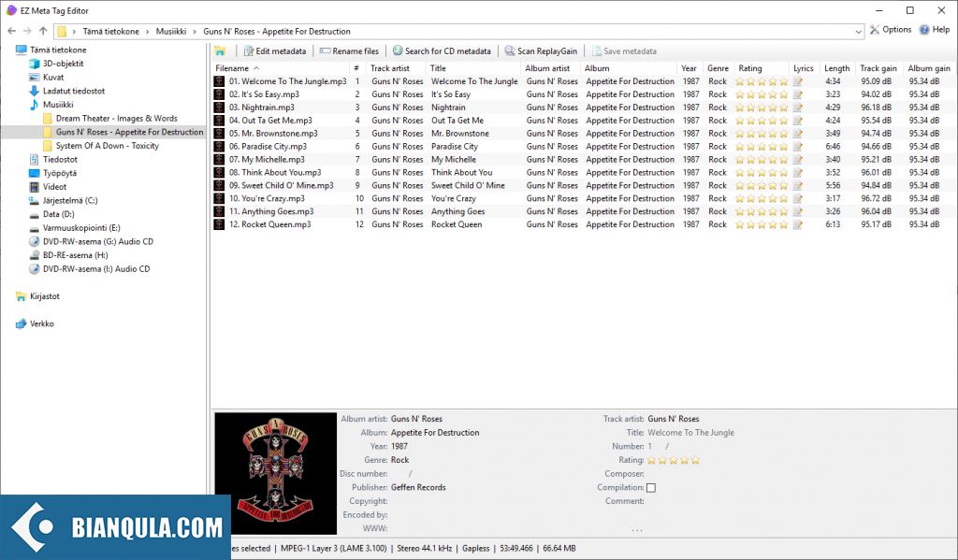Image resolution: width=958 pixels, height=560 pixels.
Task: Click album cover icon of 07. My Michelle.mp3
Action: click(x=219, y=159)
